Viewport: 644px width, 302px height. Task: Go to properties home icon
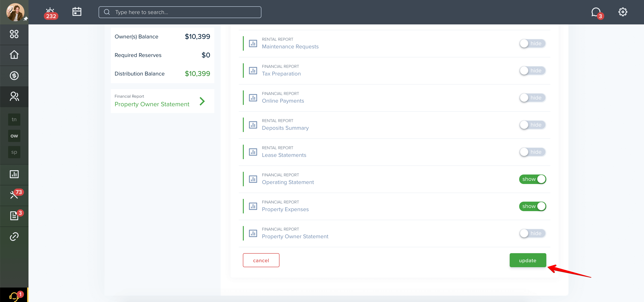(x=14, y=54)
